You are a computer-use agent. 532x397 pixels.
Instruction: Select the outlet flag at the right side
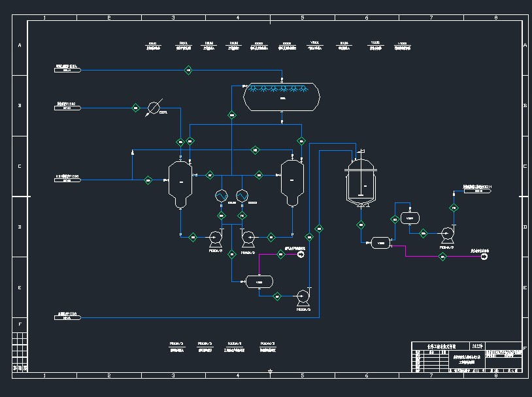pyautogui.click(x=478, y=191)
